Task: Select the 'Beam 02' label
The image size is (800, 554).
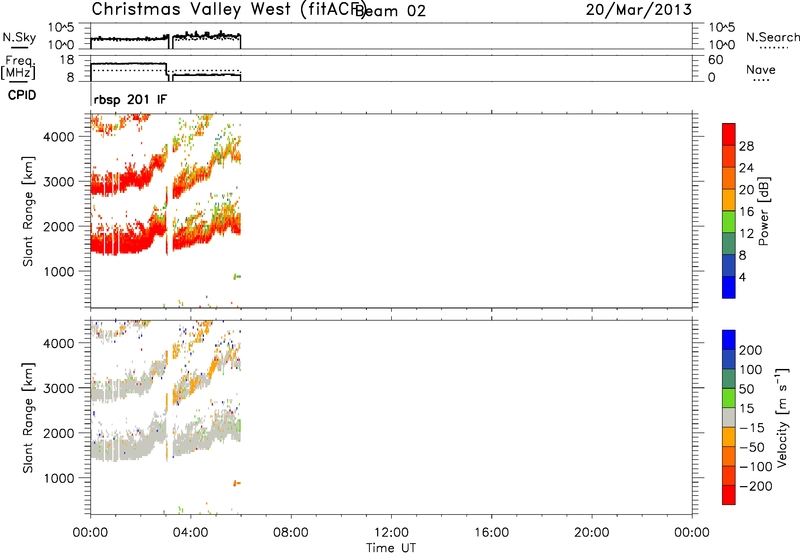Action: [x=390, y=11]
